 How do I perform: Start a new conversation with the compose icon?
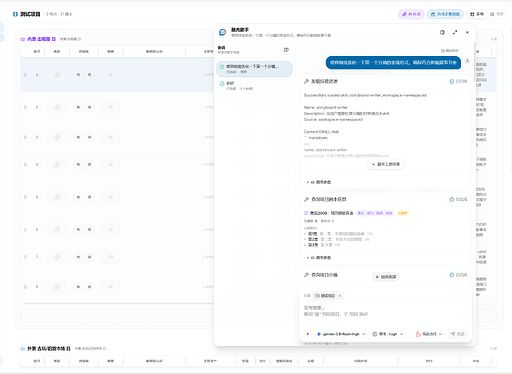coord(286,50)
